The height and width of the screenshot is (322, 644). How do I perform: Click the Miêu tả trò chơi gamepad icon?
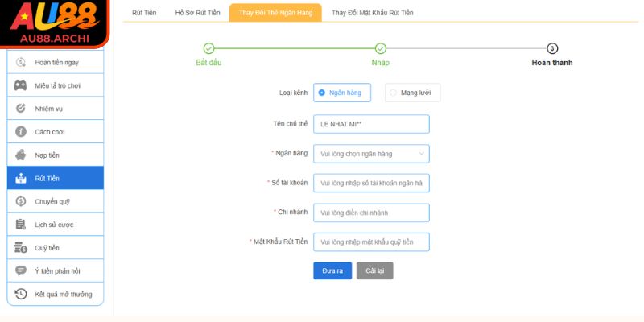click(x=21, y=85)
